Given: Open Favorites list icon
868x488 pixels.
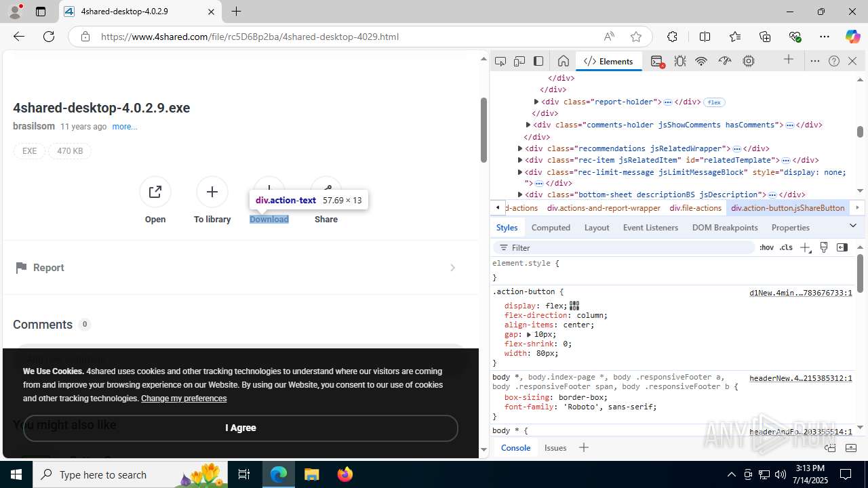Looking at the screenshot, I should click(735, 37).
